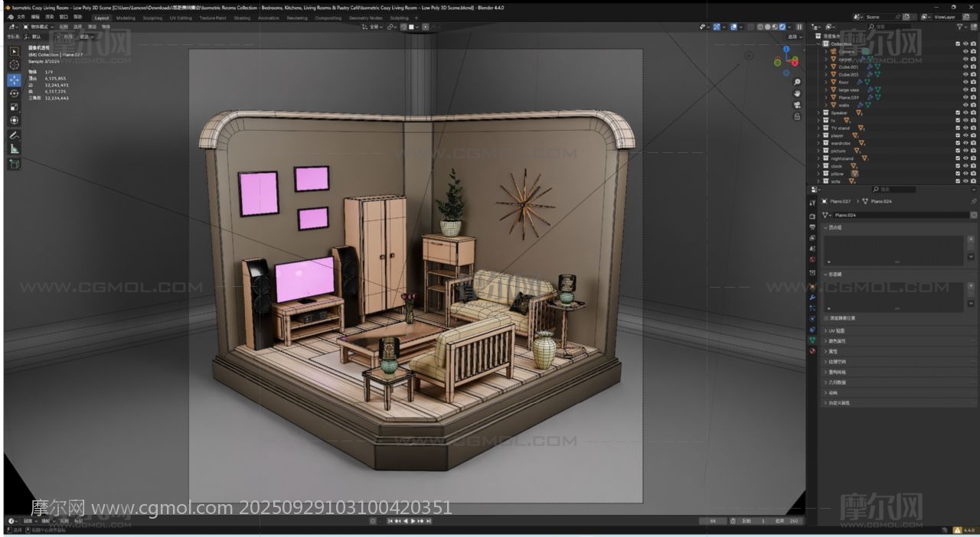Click the zoom magnifier viewport icon

point(797,82)
